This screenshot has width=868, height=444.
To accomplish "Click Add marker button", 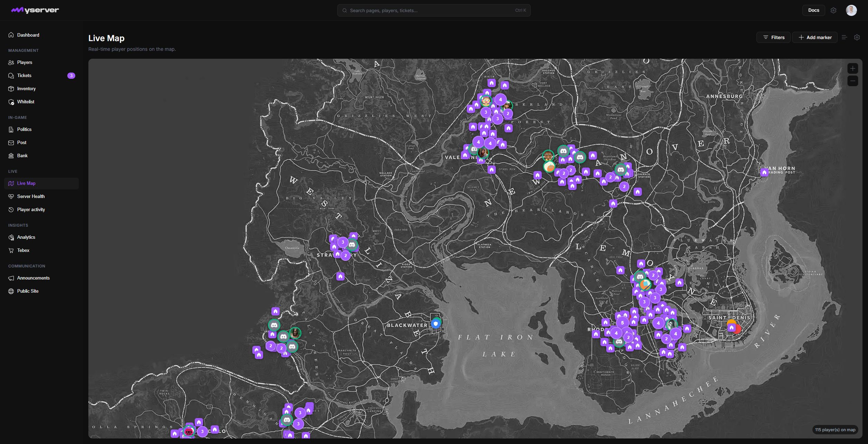I will point(814,37).
